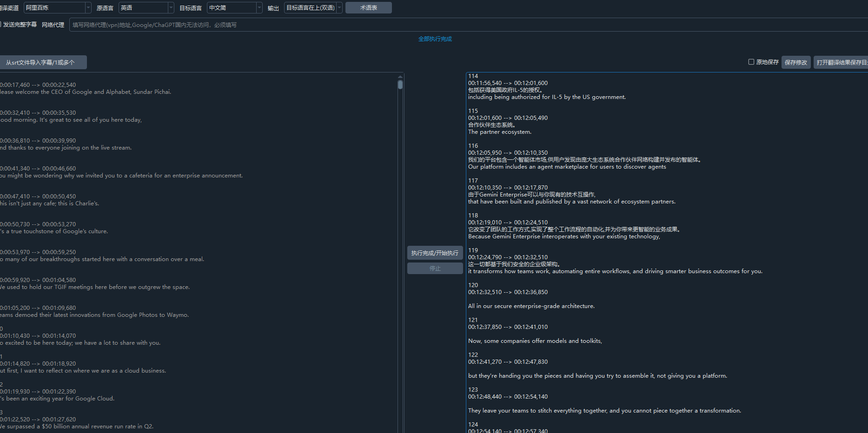Click the 保存修改 save button
The image size is (868, 433).
tap(795, 62)
